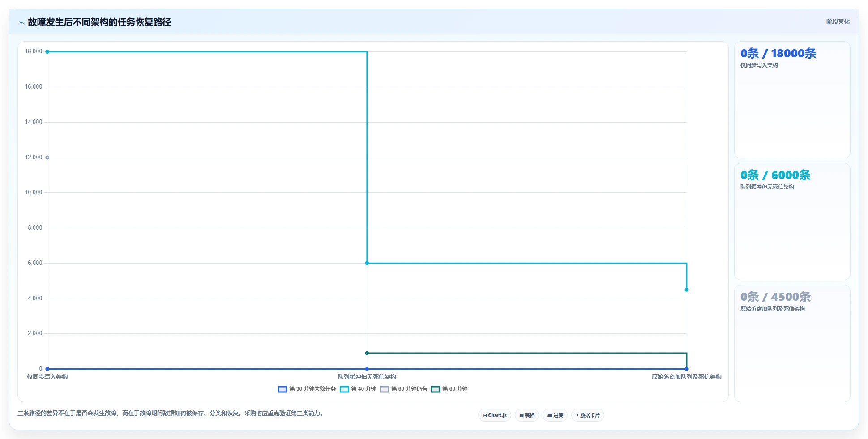Click the y-axis tick label 10,000
The height and width of the screenshot is (439, 868).
(34, 192)
